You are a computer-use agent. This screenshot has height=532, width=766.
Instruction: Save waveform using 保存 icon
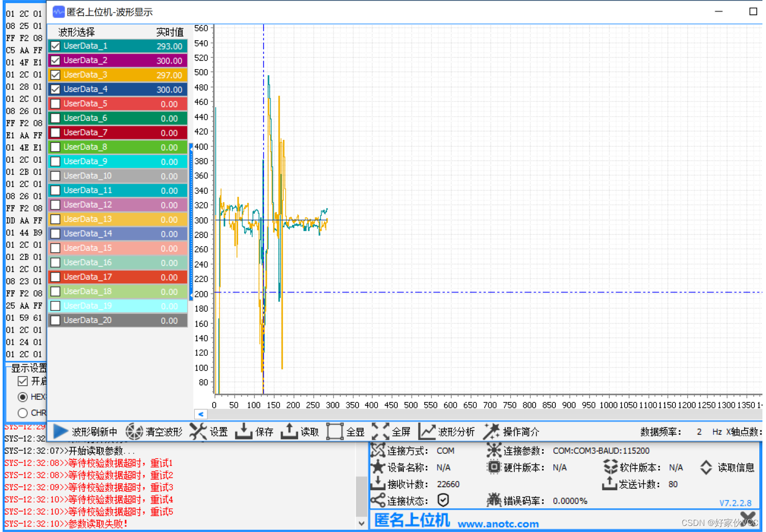[x=244, y=431]
